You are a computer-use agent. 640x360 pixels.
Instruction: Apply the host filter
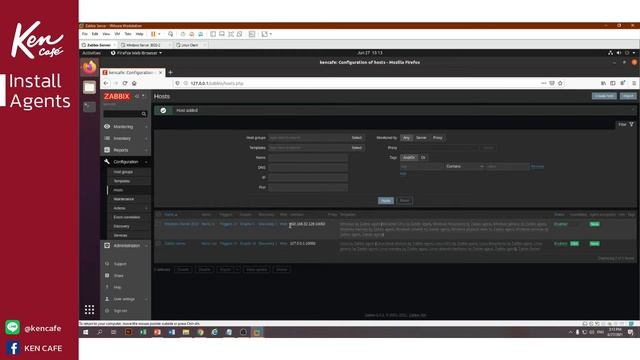pyautogui.click(x=386, y=201)
